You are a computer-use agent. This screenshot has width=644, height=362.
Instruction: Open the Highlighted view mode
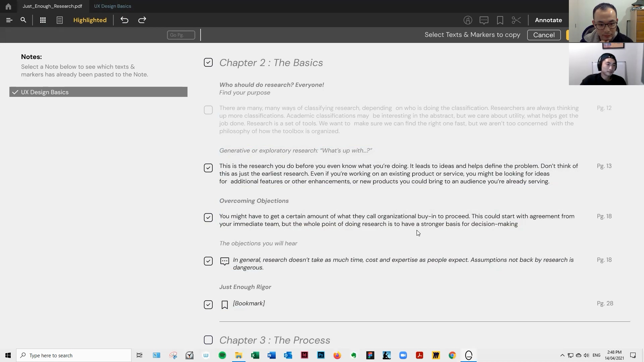[x=90, y=20]
